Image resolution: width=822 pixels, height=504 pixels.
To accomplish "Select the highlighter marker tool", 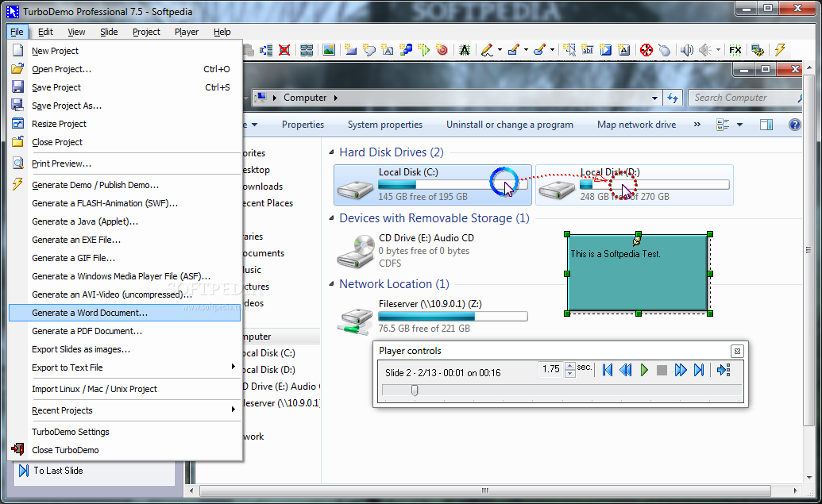I will [514, 50].
